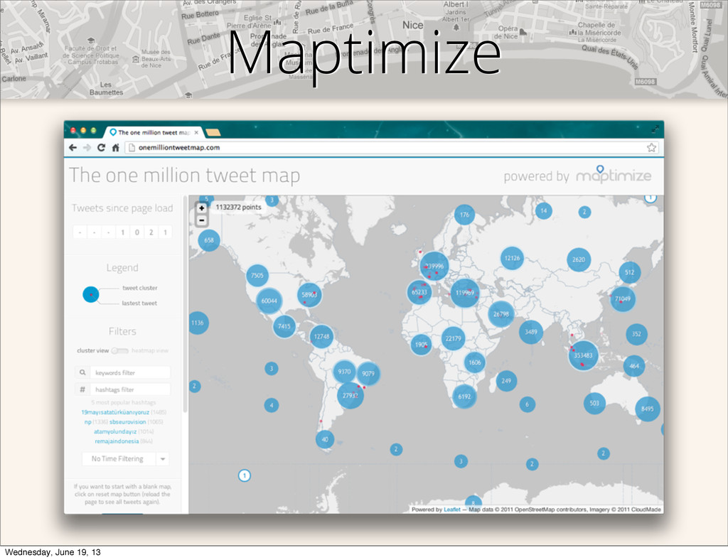Viewport: 728px width, 560px height.
Task: Open a new browser tab
Action: coord(213,133)
